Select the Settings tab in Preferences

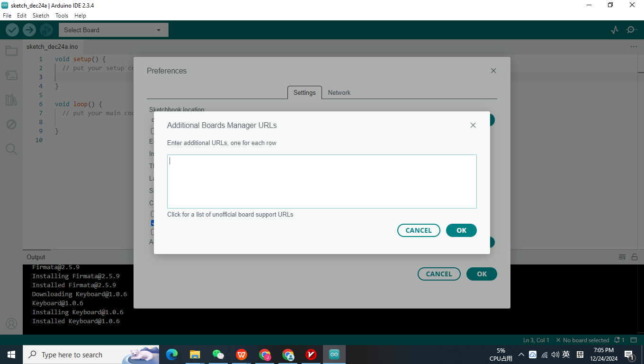pyautogui.click(x=304, y=92)
